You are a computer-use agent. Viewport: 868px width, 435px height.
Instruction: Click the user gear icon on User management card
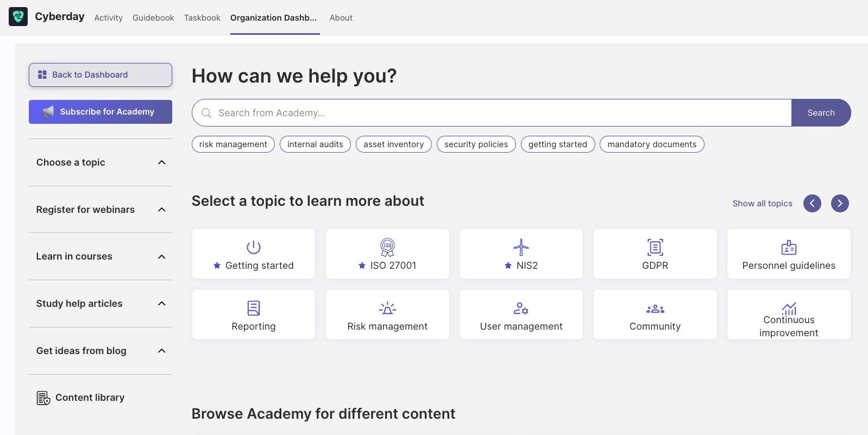521,308
